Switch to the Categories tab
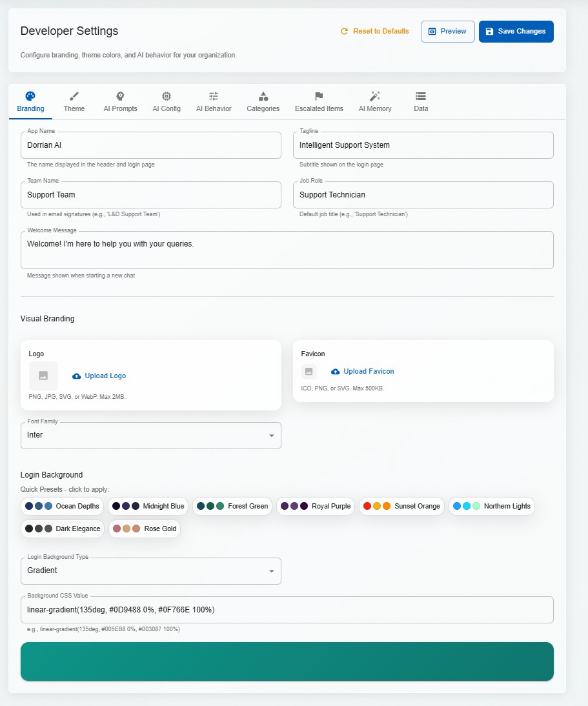 point(263,102)
